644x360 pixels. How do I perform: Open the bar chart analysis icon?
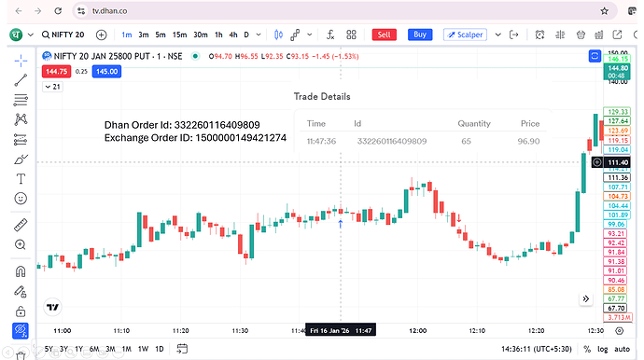coord(599,35)
